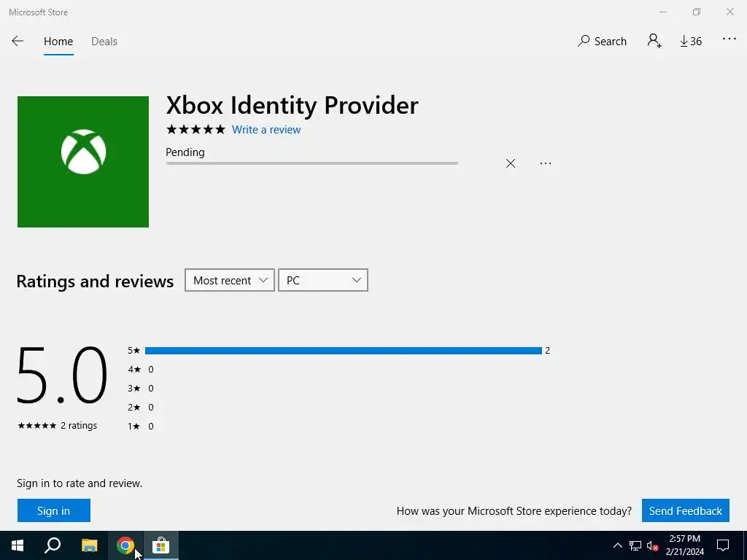The width and height of the screenshot is (747, 560).
Task: Open downloads and updates showing 36
Action: click(691, 42)
